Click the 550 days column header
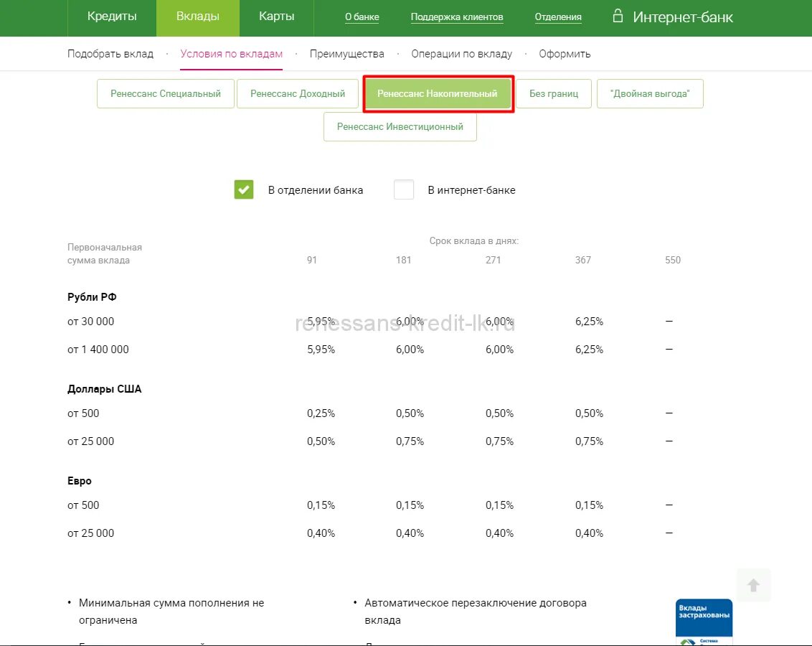The image size is (812, 646). point(673,260)
